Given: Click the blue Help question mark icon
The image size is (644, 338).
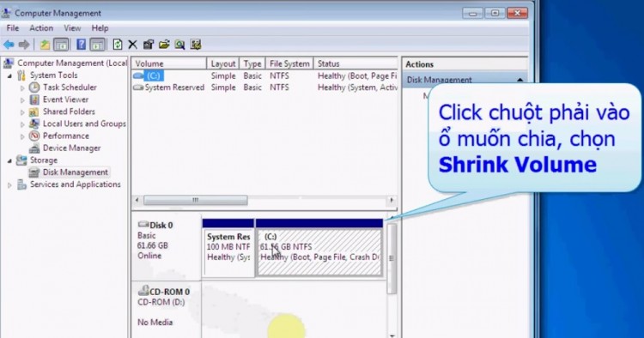Looking at the screenshot, I should coord(82,45).
